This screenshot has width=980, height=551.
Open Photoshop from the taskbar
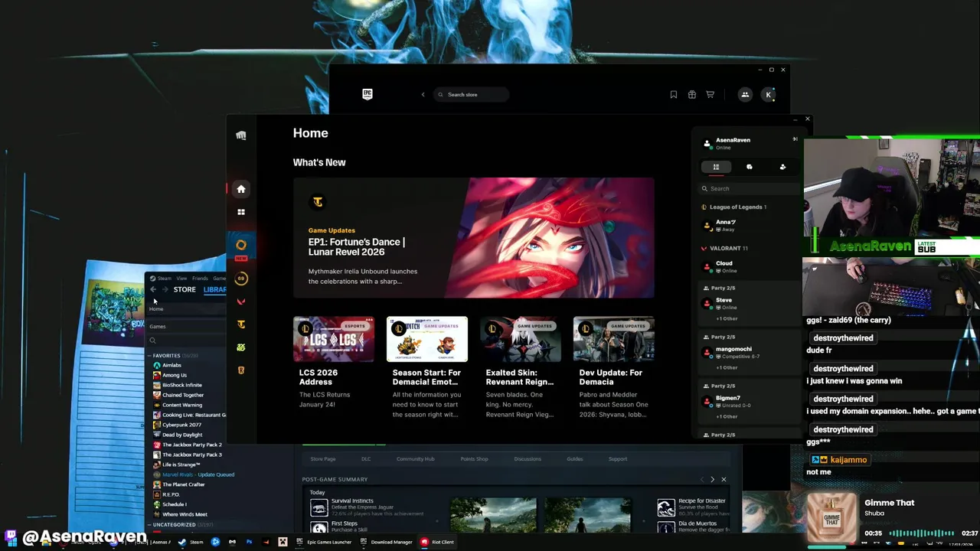point(249,542)
